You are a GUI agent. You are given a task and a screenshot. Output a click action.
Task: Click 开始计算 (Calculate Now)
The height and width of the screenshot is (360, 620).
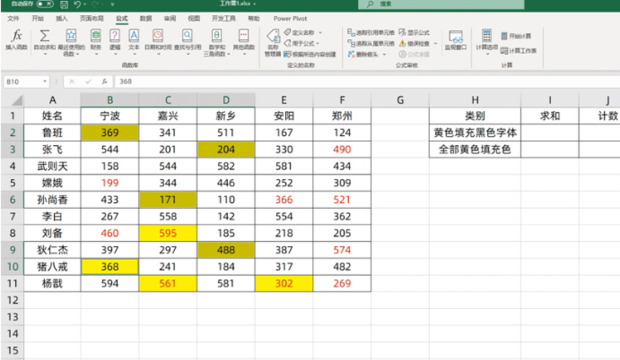click(516, 36)
